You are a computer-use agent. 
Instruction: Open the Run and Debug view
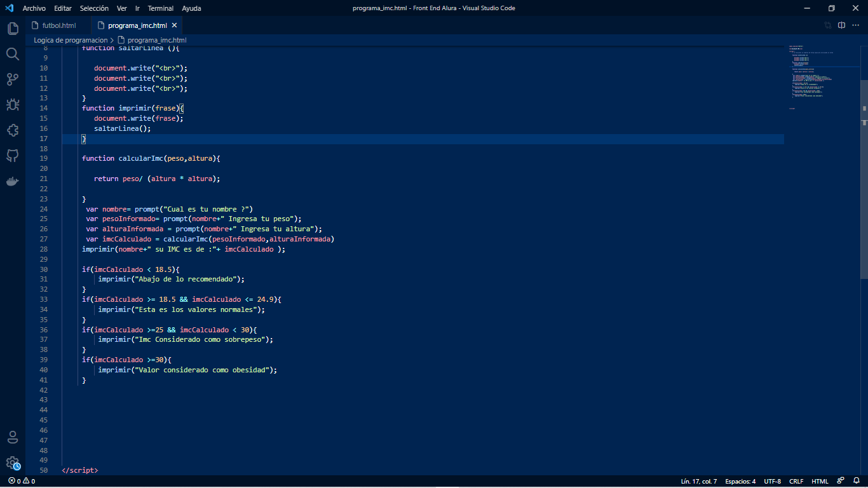pos(13,105)
